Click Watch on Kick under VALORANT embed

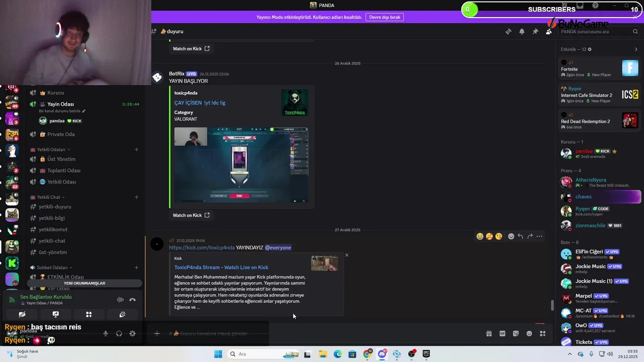191,215
